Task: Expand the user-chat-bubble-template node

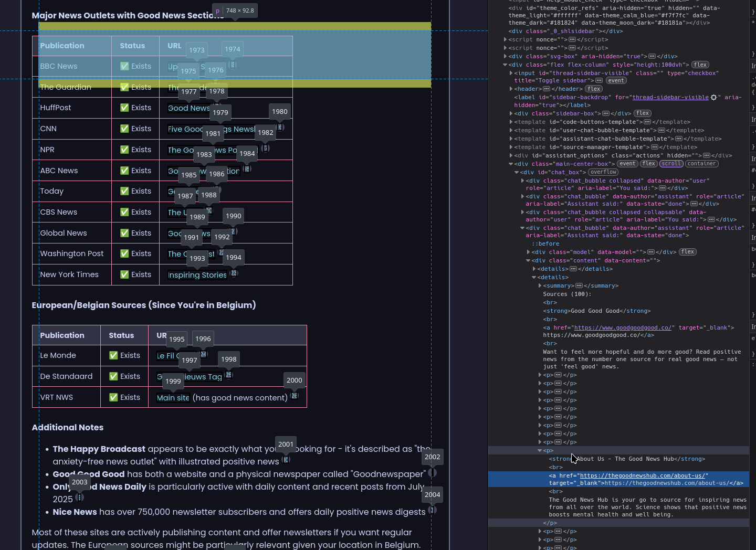Action: [x=511, y=130]
